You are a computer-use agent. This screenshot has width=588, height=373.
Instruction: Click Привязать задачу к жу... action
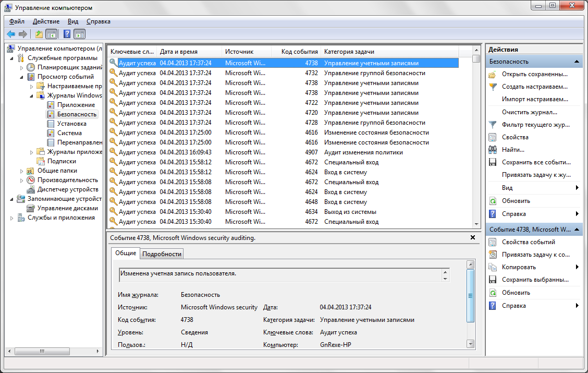pyautogui.click(x=536, y=175)
